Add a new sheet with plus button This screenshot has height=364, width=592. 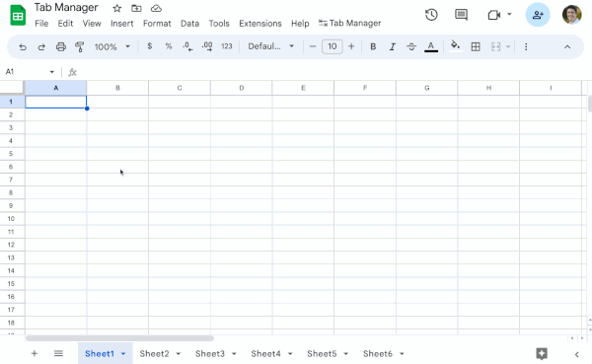[x=35, y=353]
